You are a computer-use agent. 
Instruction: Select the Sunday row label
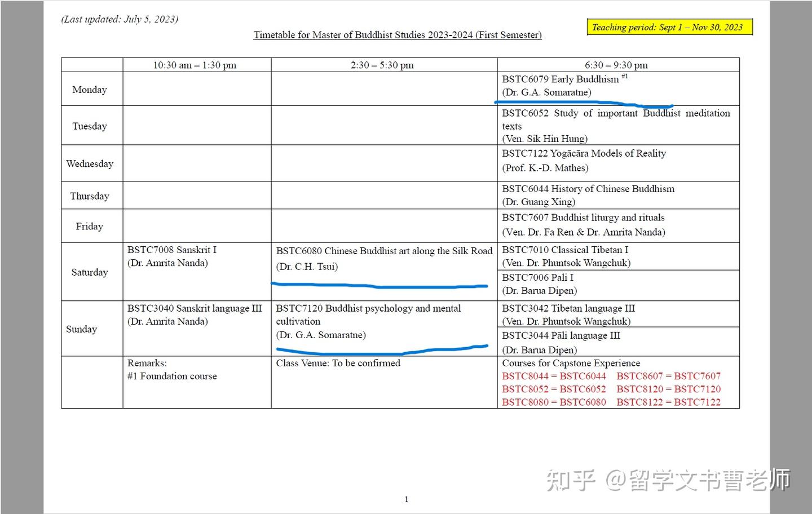[81, 329]
